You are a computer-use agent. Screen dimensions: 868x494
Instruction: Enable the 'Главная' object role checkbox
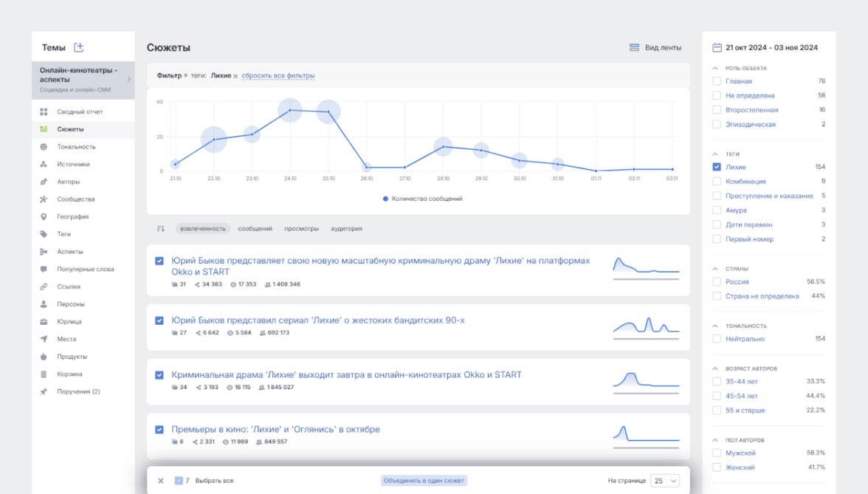[x=716, y=81]
